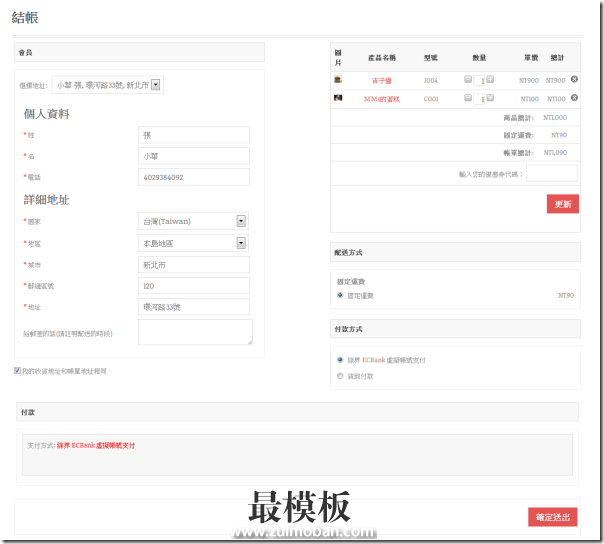
Task: Decrease quantity of M'Ms的蛋糕
Action: (x=468, y=98)
